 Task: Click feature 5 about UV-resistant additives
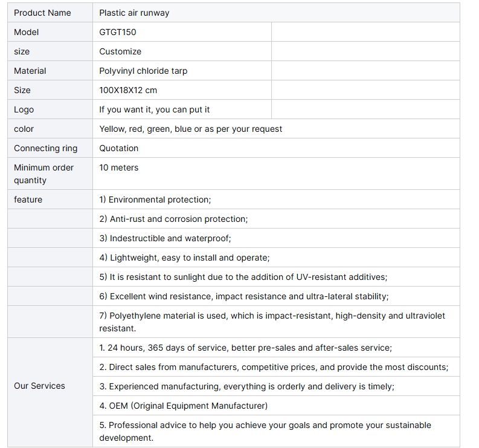click(243, 277)
